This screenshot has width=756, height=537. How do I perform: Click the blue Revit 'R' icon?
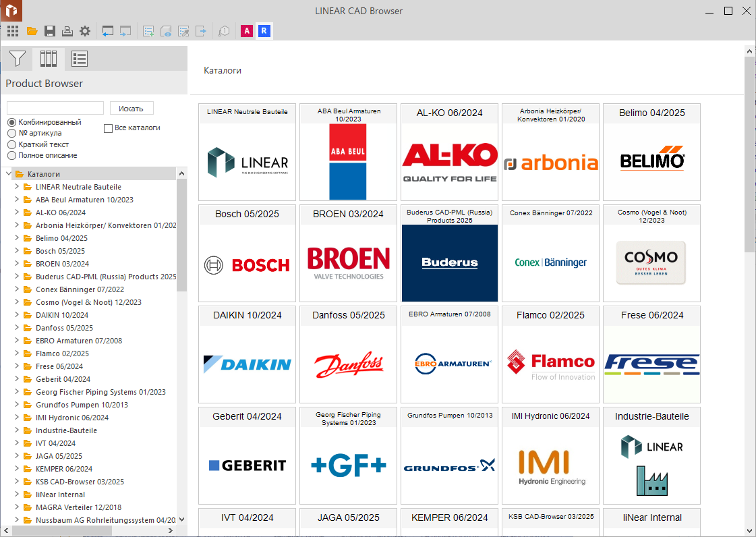(x=264, y=31)
